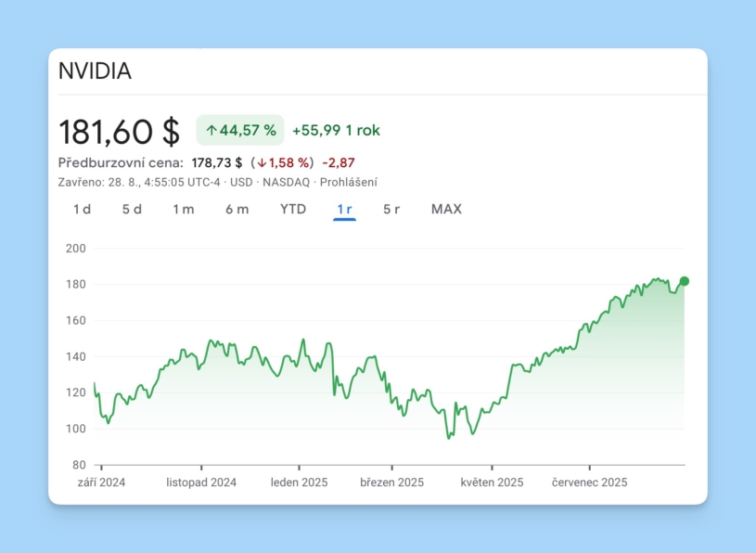756x553 pixels.
Task: Click the endpoint dot on the chart
Action: 683,280
